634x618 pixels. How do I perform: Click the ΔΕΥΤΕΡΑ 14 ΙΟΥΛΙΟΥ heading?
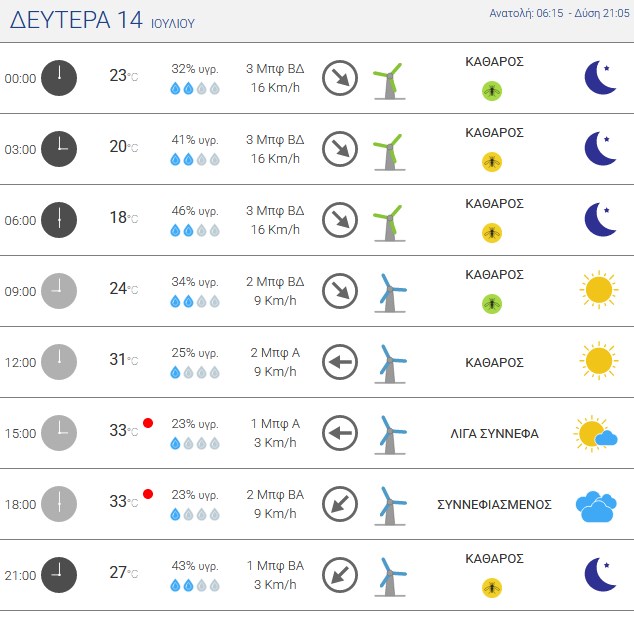pyautogui.click(x=102, y=20)
